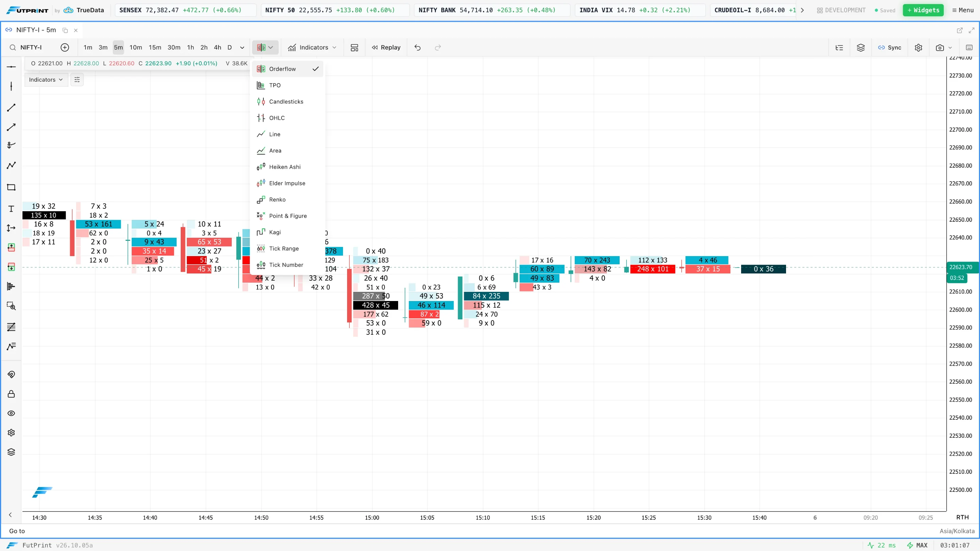Open the layers panel in top toolbar
980x551 pixels.
click(861, 48)
